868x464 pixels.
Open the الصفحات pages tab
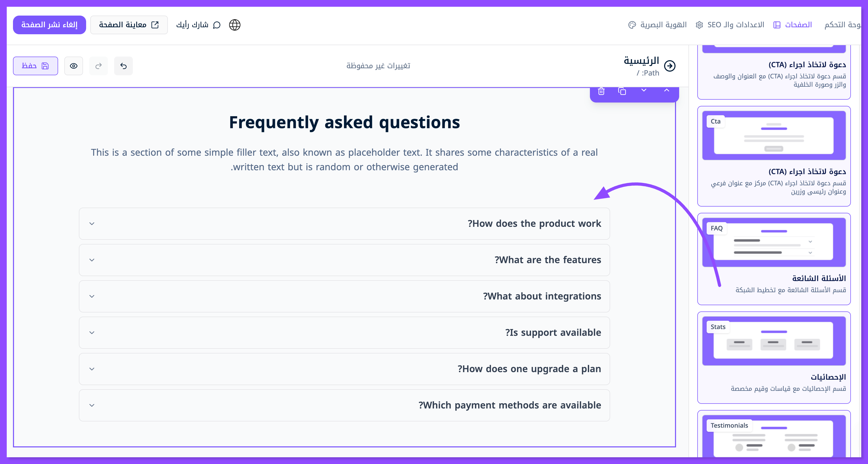[x=793, y=25]
